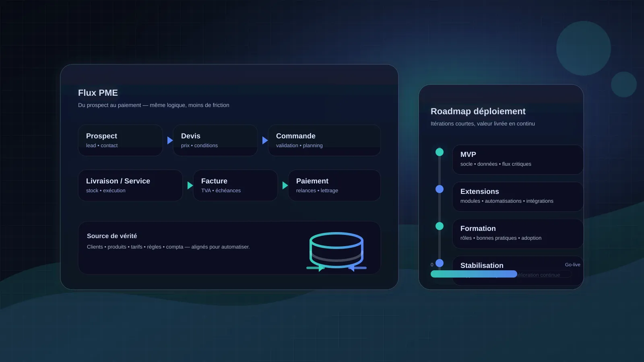
Task: Click the arrow between Devis and Commande
Action: [x=265, y=140]
